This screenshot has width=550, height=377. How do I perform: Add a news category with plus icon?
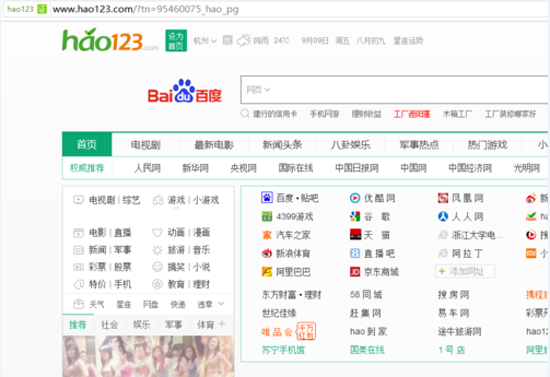pos(222,324)
